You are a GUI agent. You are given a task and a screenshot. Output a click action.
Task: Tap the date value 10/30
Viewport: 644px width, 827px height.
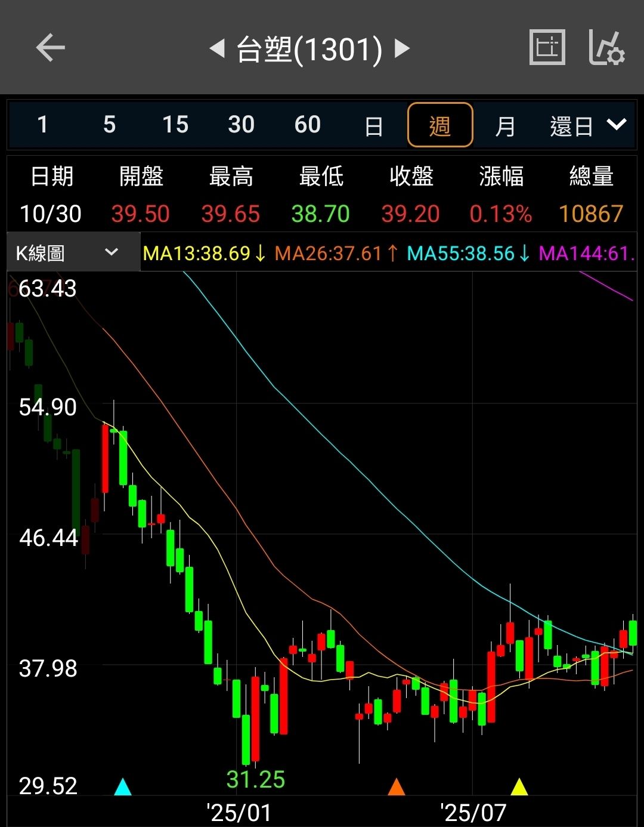(51, 214)
